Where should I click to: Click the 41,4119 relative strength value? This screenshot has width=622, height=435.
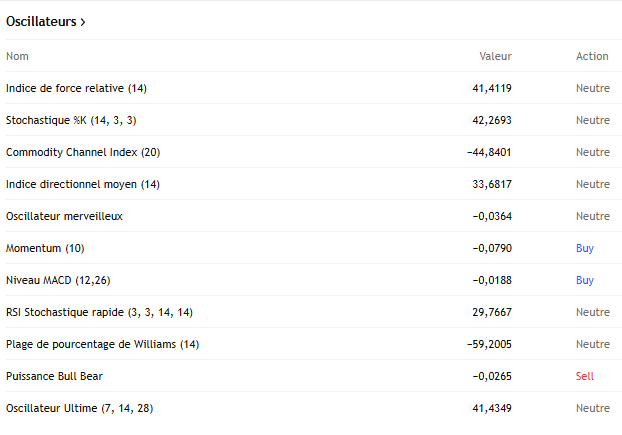492,88
